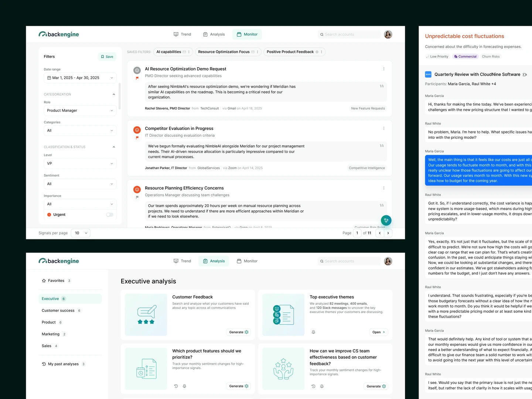
Task: Click Search accounts field in Analysis window
Action: coord(349,261)
